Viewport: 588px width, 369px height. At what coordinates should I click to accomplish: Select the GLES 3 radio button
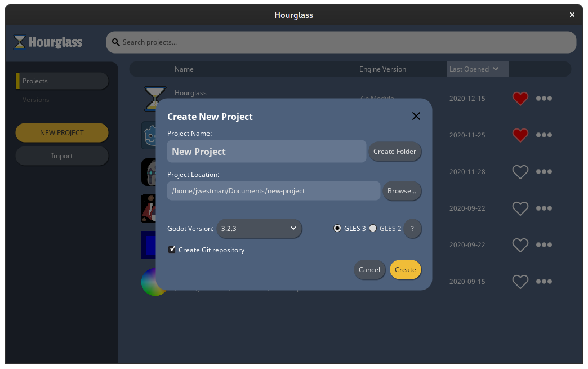tap(337, 228)
